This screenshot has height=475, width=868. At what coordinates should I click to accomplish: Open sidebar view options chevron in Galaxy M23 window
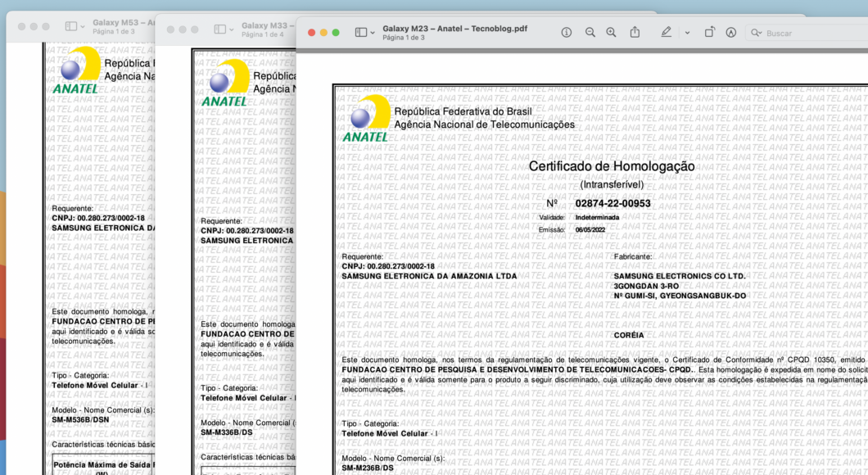pyautogui.click(x=373, y=34)
